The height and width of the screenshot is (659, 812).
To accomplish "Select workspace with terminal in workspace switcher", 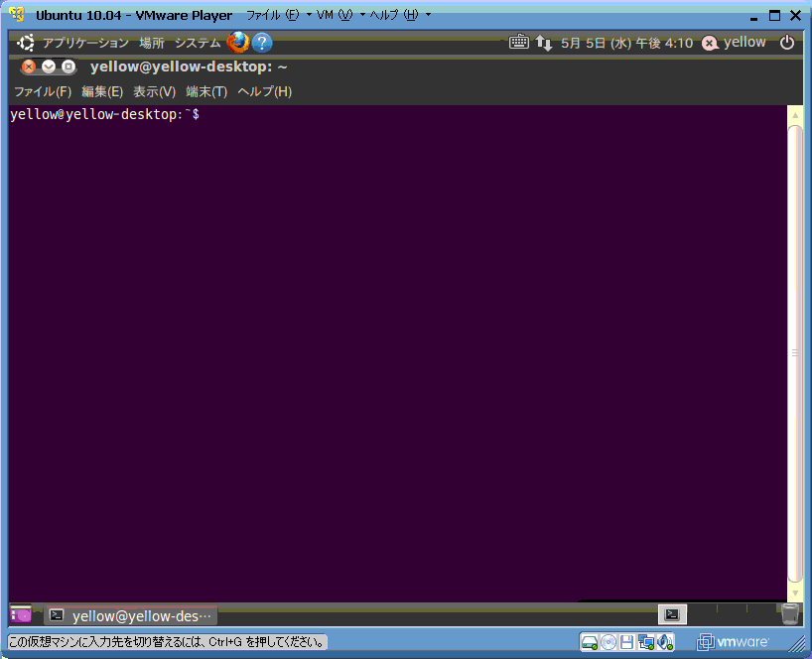I will [672, 614].
